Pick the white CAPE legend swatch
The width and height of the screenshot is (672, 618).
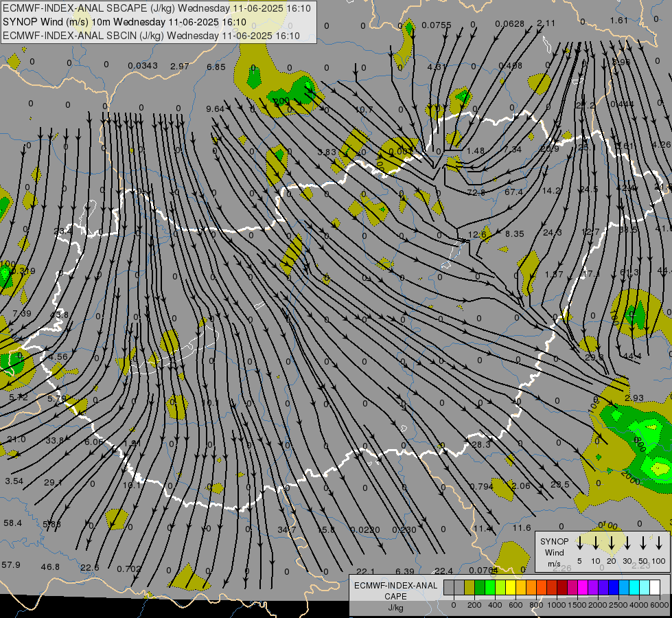coord(655,588)
